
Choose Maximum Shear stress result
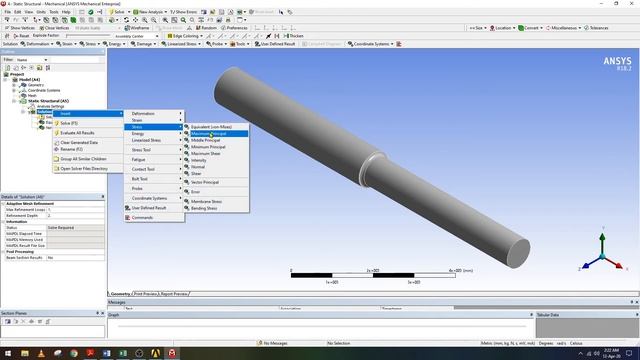pyautogui.click(x=216, y=153)
